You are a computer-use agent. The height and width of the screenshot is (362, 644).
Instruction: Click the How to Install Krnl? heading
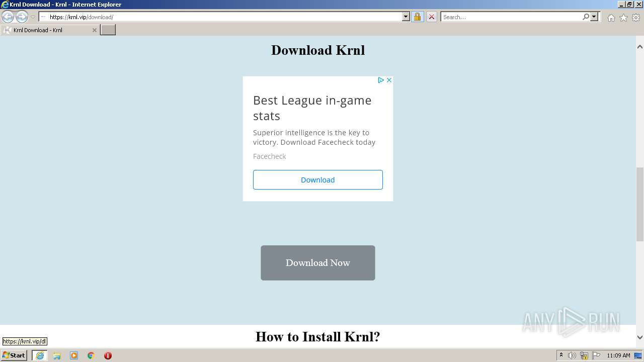[318, 336]
